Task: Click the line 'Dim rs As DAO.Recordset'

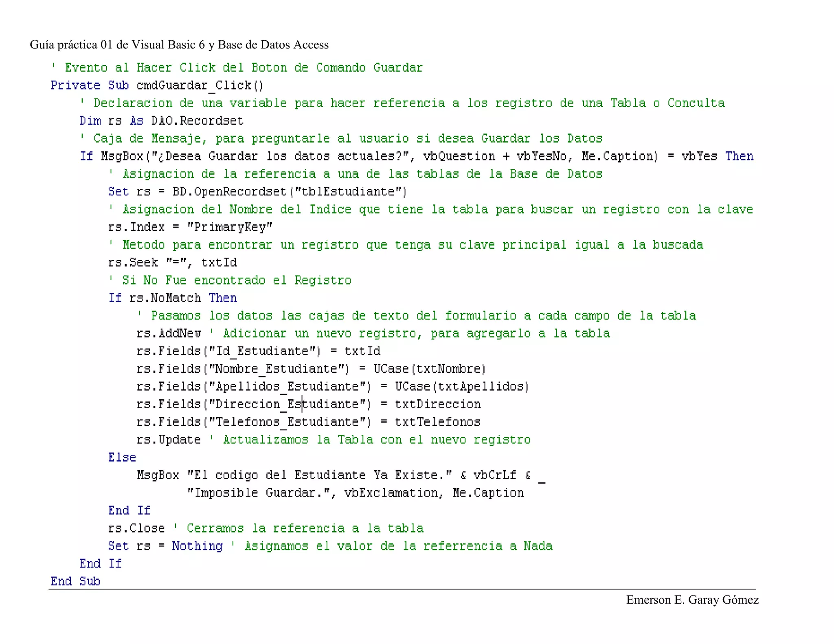Action: pyautogui.click(x=161, y=121)
